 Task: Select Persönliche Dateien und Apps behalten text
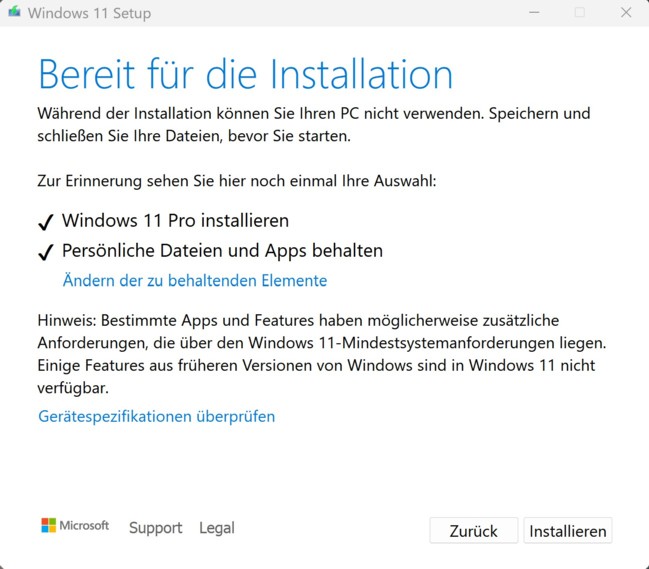[222, 251]
